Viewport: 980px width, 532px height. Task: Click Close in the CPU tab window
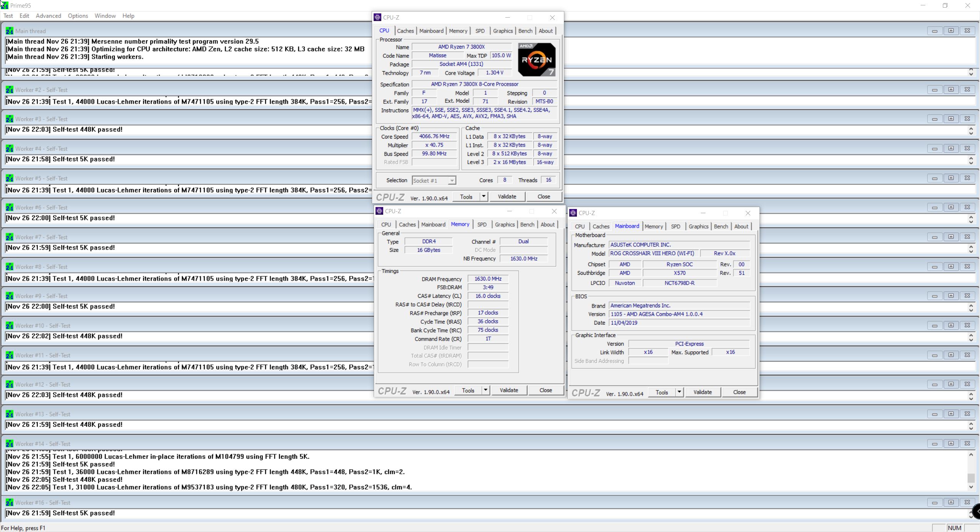click(x=544, y=196)
